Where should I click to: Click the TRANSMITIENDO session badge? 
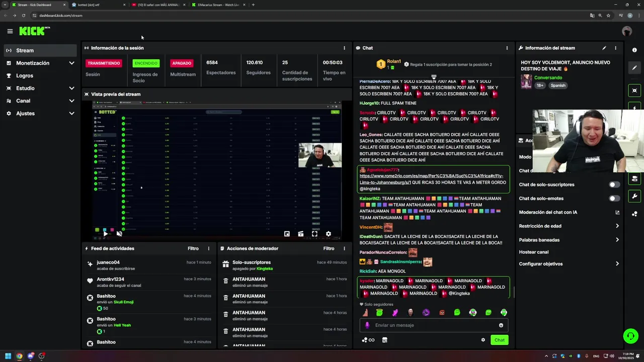click(x=104, y=63)
